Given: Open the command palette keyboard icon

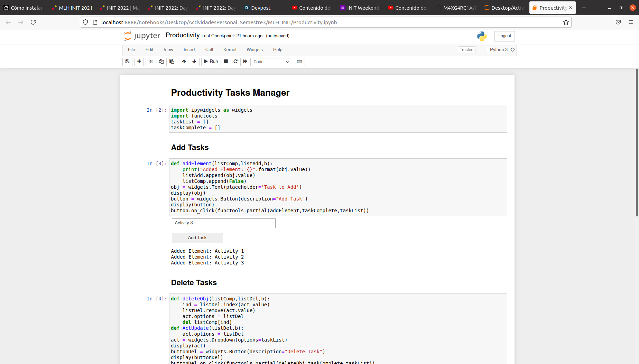Looking at the screenshot, I should point(299,62).
